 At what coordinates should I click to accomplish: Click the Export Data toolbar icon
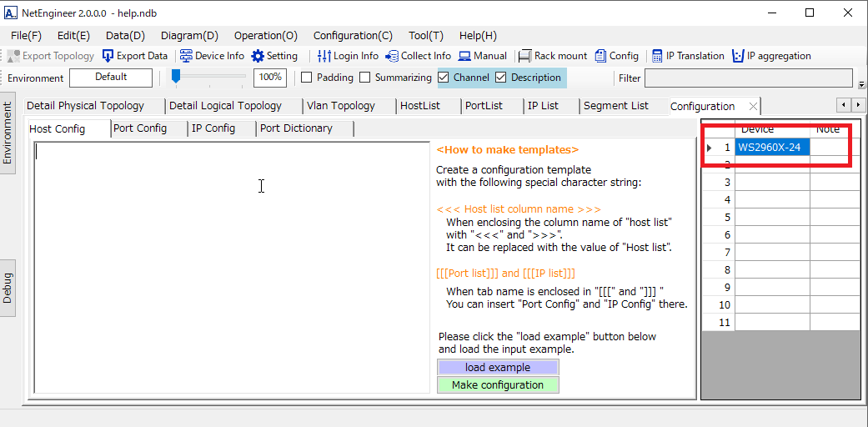[108, 56]
